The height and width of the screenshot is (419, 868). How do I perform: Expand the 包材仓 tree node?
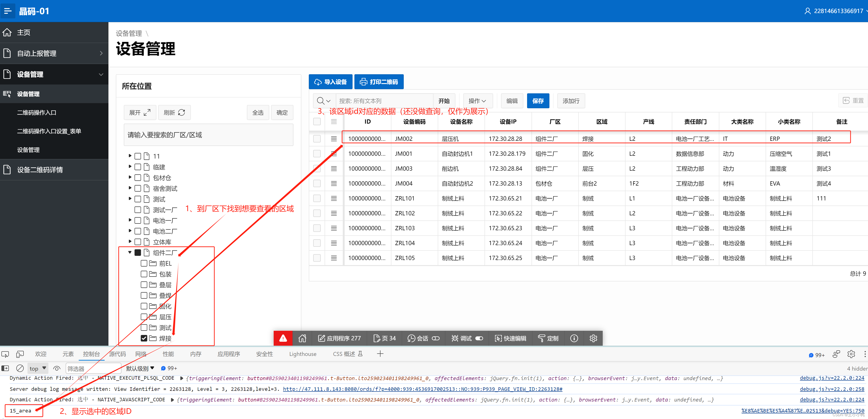[x=130, y=178]
